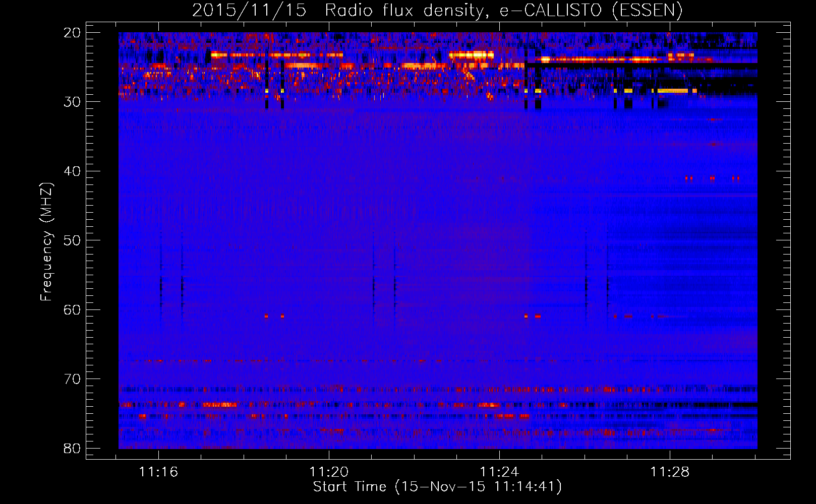816x504 pixels.
Task: Click the '11:28' time tick label
Action: [x=670, y=472]
